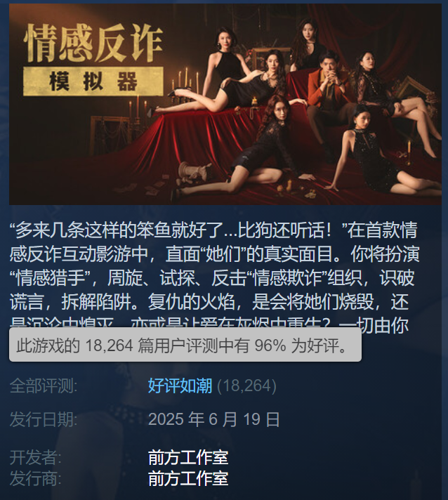Click the 发行日期 label
The height and width of the screenshot is (500, 448).
coord(44,419)
